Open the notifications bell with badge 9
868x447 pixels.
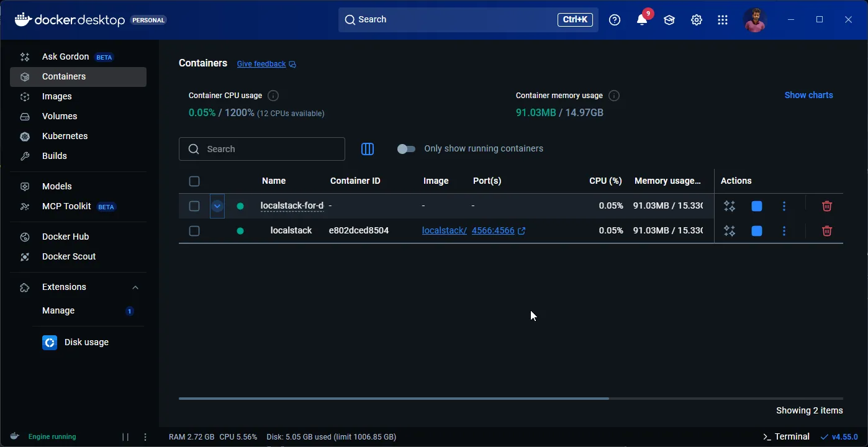tap(642, 19)
